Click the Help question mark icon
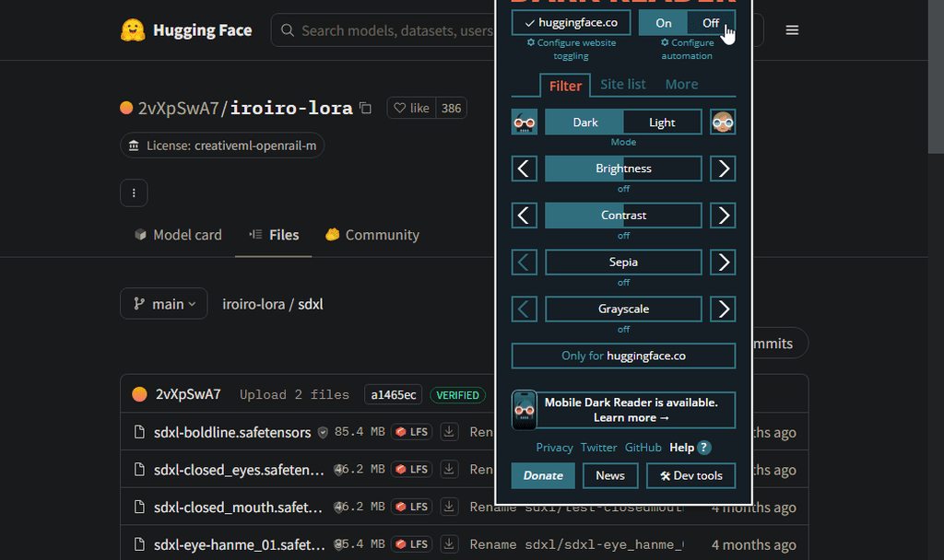This screenshot has height=560, width=944. (703, 448)
